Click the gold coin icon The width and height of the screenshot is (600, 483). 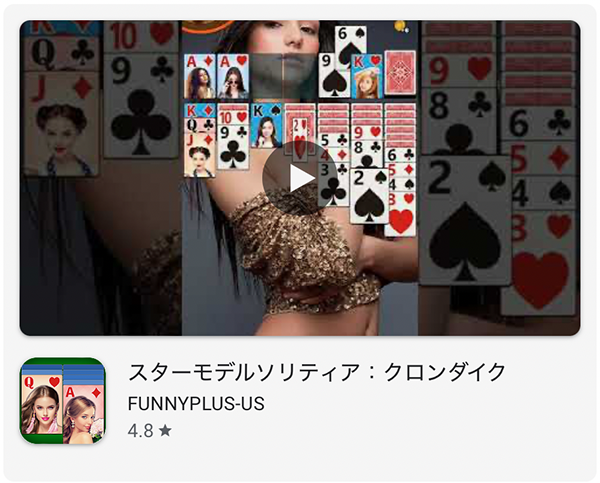tap(400, 26)
